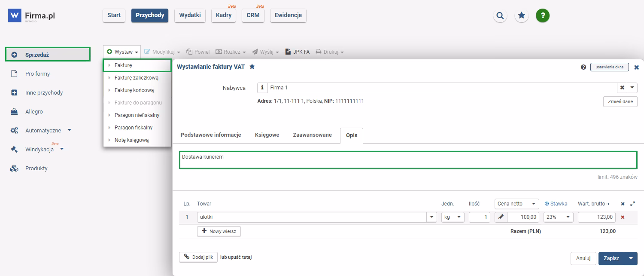
Task: Clear the Nabywca field with X
Action: click(622, 88)
